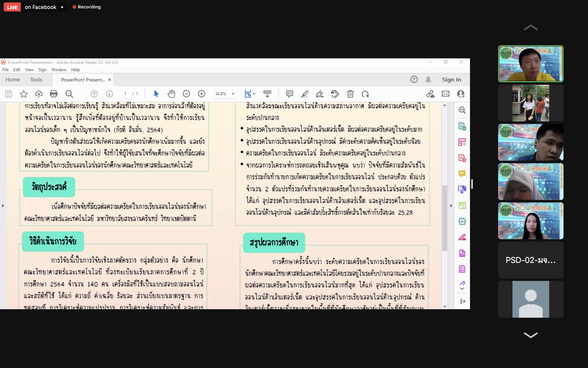The width and height of the screenshot is (588, 368).
Task: Rotate the view with the circular arrow
Action: 365,94
